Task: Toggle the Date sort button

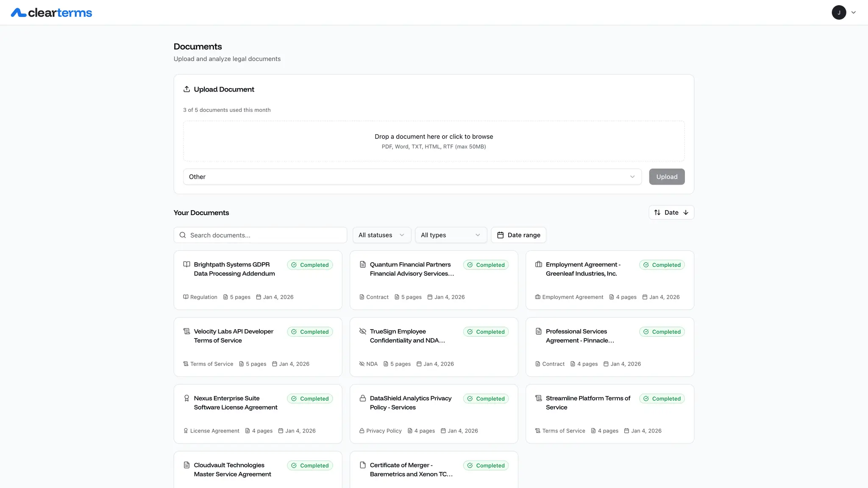Action: 671,213
